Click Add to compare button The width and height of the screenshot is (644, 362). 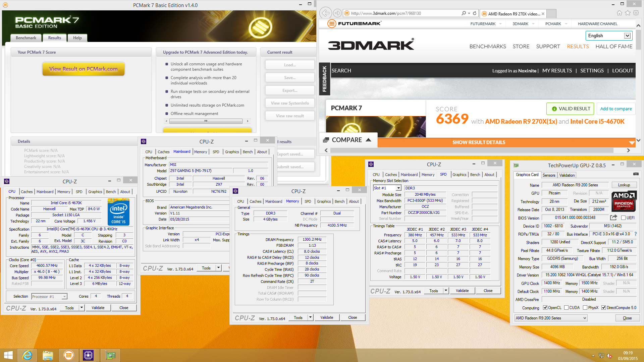coord(616,109)
